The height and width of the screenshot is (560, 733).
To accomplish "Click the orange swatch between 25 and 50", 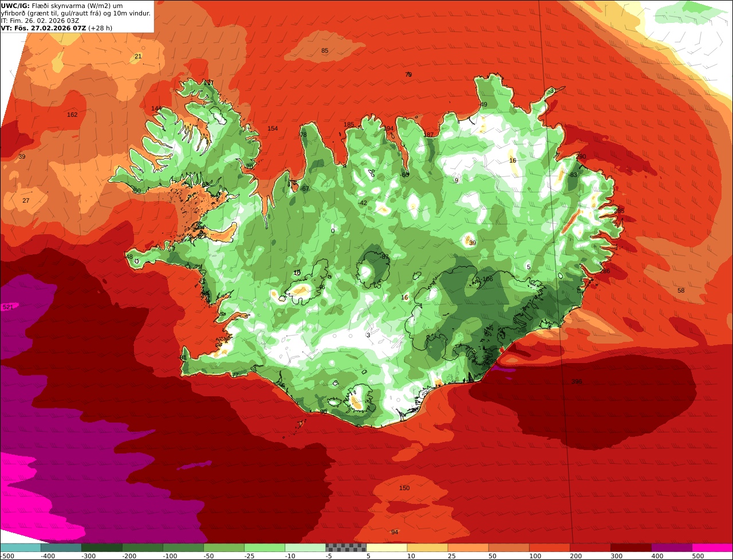I will 468,547.
